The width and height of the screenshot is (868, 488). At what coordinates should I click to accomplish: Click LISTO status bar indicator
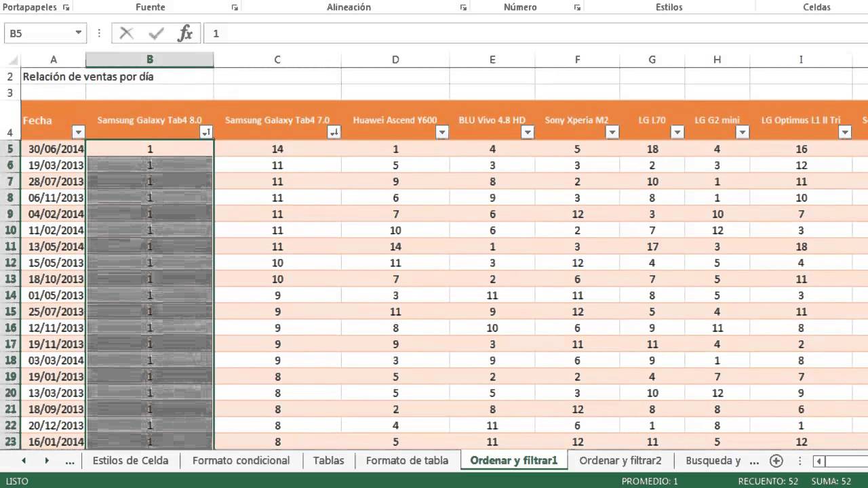tap(17, 481)
